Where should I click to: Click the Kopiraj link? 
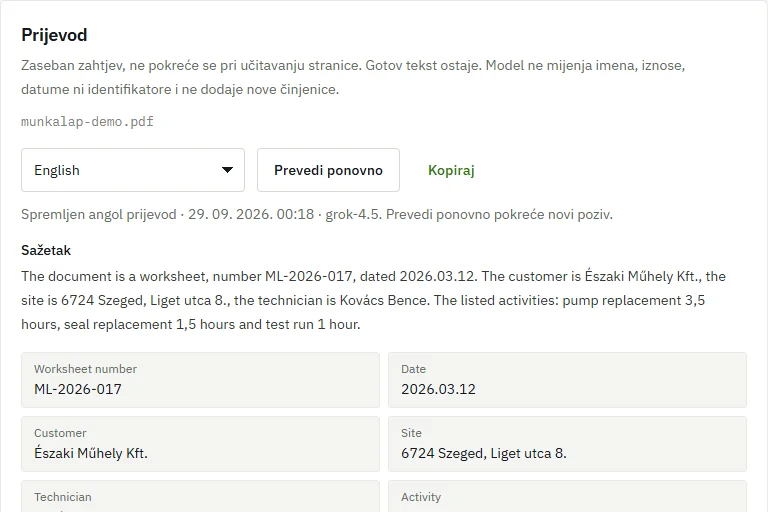tap(451, 170)
